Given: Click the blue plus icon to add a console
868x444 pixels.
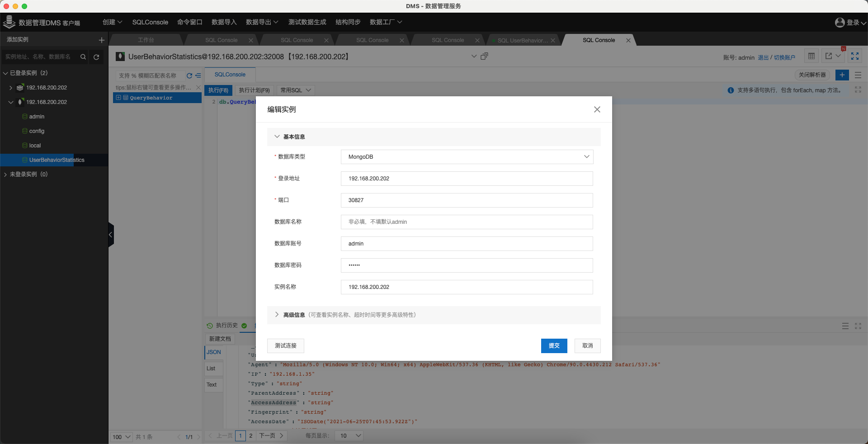Looking at the screenshot, I should 842,75.
